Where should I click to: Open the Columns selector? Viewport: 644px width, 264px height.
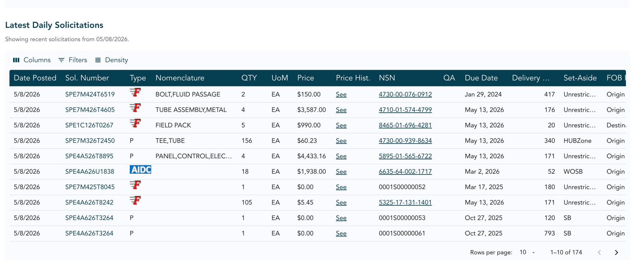click(x=32, y=60)
